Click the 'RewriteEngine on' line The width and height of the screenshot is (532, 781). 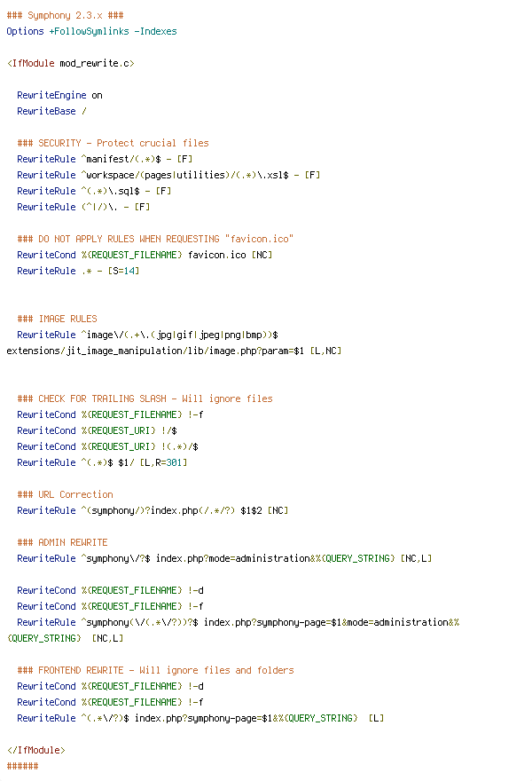click(x=59, y=95)
